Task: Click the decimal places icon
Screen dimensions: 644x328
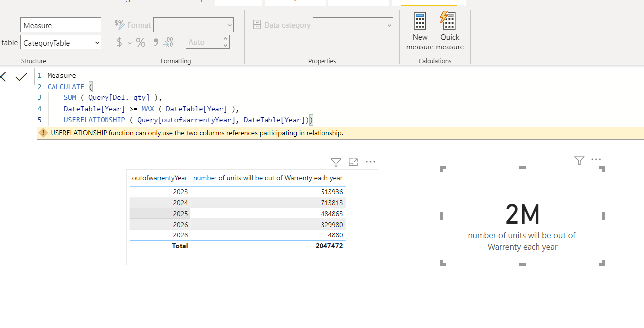Action: (168, 42)
